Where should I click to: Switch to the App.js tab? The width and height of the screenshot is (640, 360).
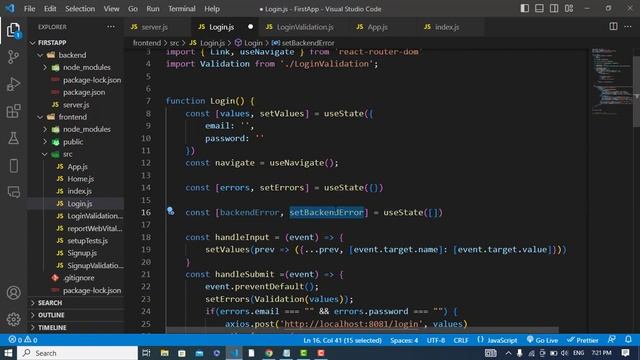377,27
